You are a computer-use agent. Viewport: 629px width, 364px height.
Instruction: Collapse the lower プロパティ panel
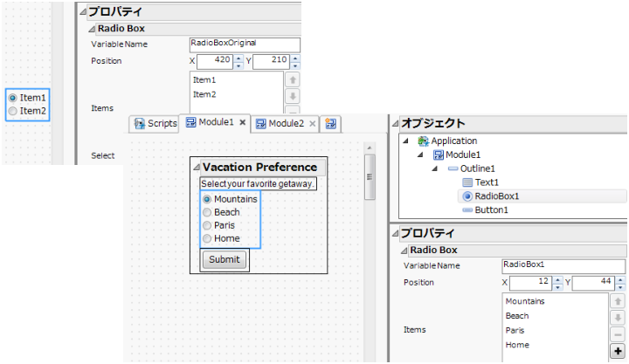click(x=395, y=233)
